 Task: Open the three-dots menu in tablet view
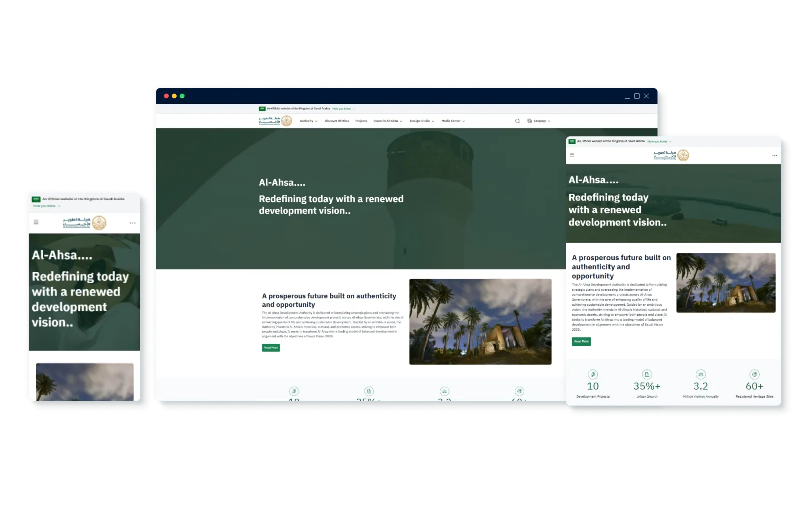pos(775,155)
